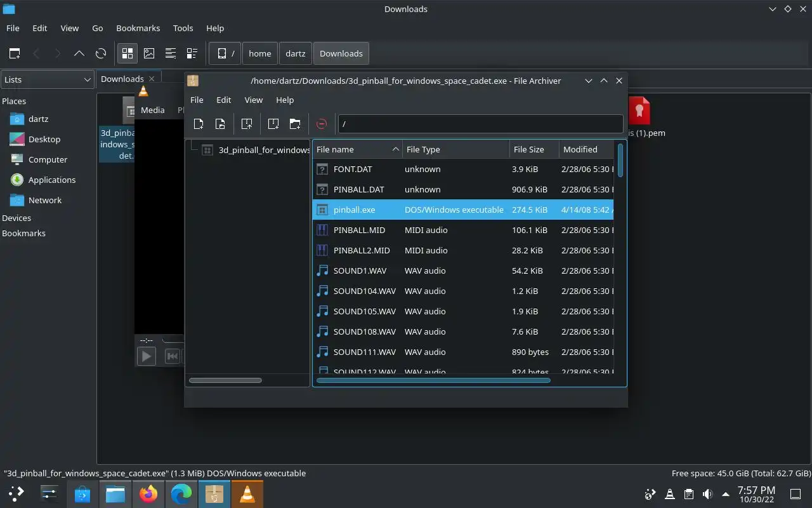The image size is (812, 508).
Task: Expand hidden system tray icons arrow
Action: tap(726, 494)
